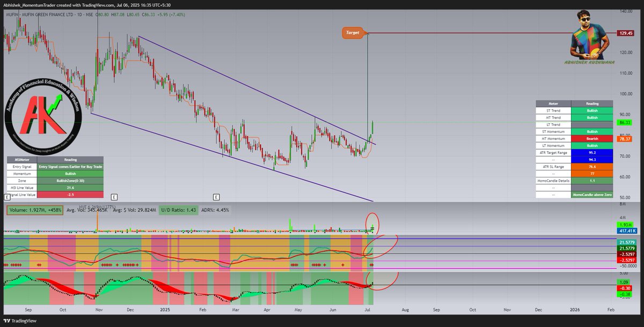Click the ST Trend row label
This screenshot has height=327, width=644.
point(553,110)
